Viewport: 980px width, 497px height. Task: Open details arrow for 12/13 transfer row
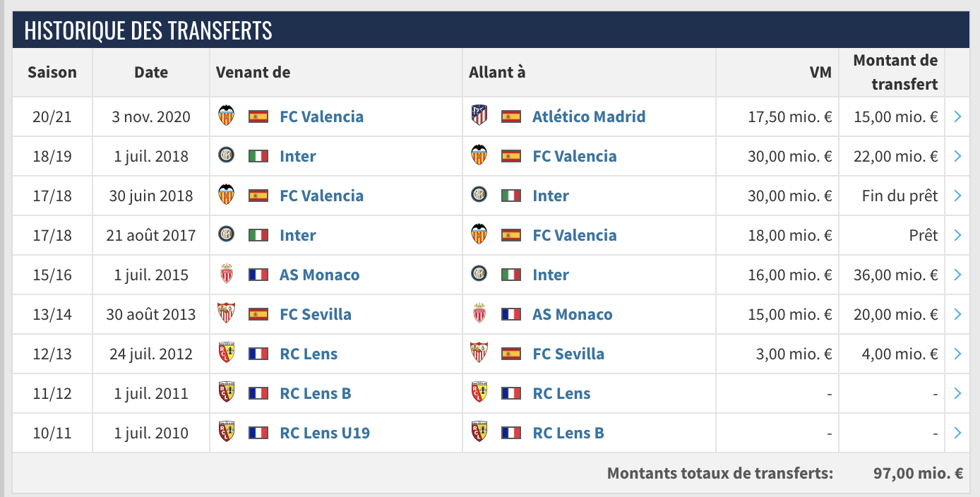pyautogui.click(x=957, y=354)
